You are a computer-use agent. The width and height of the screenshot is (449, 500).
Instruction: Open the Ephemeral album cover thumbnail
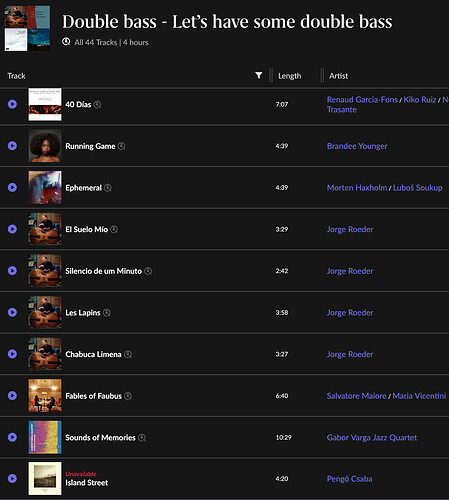click(x=45, y=187)
